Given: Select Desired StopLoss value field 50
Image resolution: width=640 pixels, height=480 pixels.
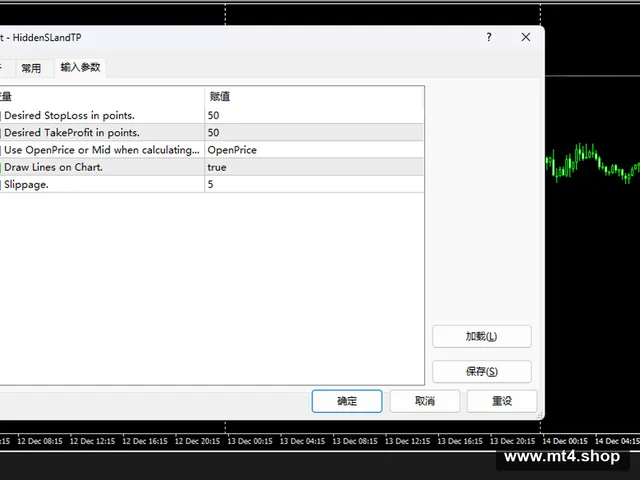Looking at the screenshot, I should pos(313,116).
